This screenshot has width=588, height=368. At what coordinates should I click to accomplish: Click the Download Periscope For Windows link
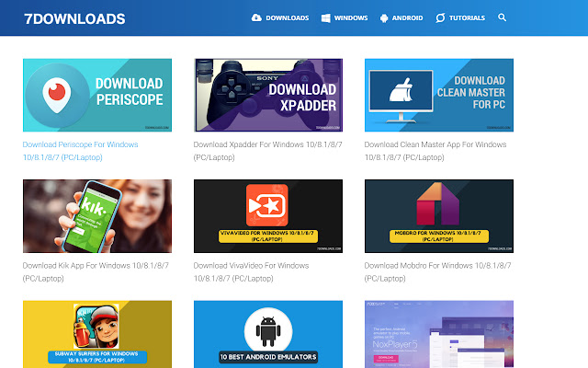pyautogui.click(x=80, y=151)
